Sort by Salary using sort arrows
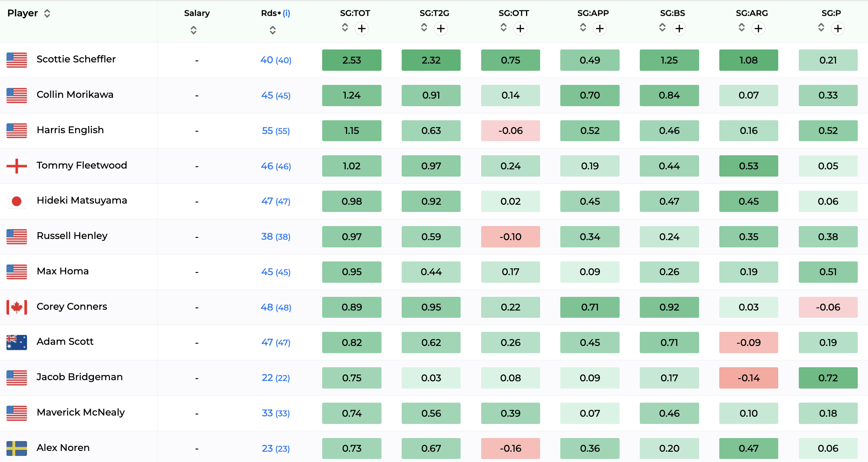The width and height of the screenshot is (868, 462). click(x=194, y=30)
